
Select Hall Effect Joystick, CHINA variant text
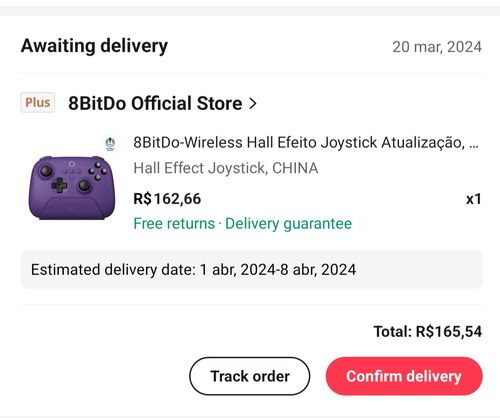[x=226, y=168]
